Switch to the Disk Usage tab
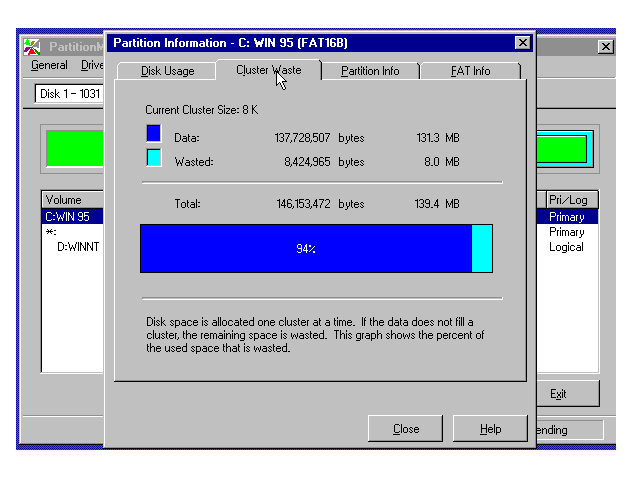This screenshot has height=480, width=640. [167, 71]
